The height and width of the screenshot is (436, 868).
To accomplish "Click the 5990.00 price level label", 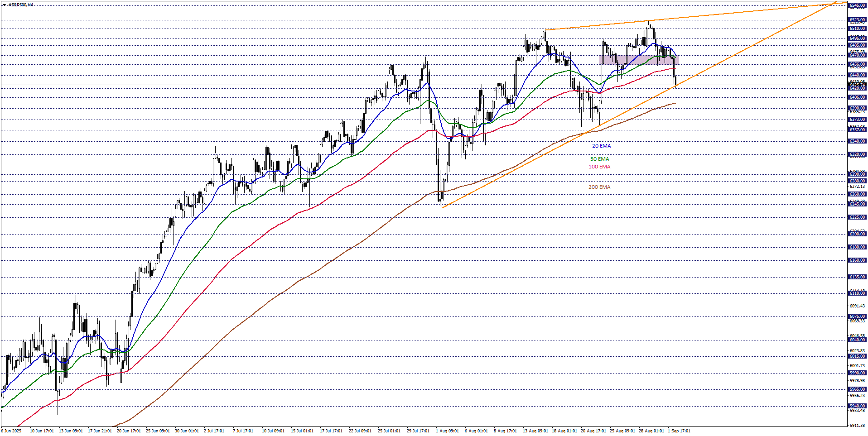I will click(x=857, y=373).
